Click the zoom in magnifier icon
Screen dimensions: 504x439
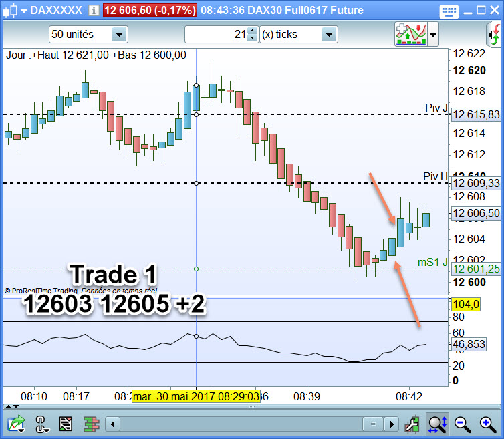coord(487,424)
